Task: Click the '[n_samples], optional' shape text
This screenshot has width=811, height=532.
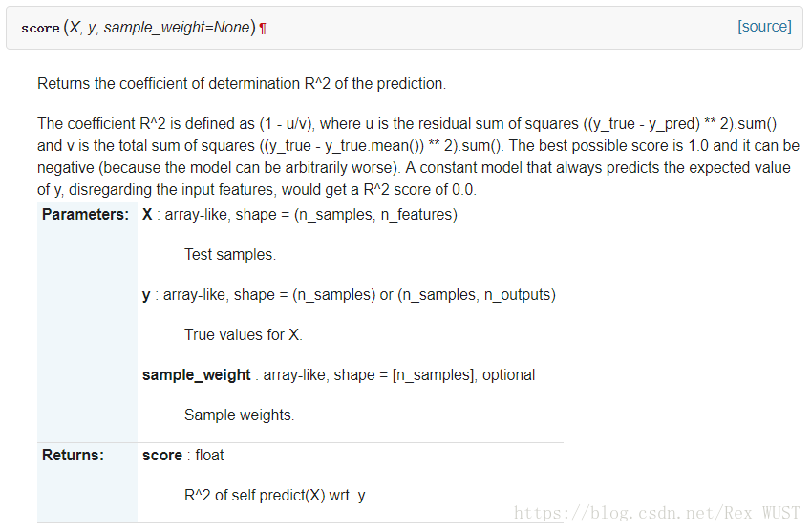Action: [x=463, y=375]
